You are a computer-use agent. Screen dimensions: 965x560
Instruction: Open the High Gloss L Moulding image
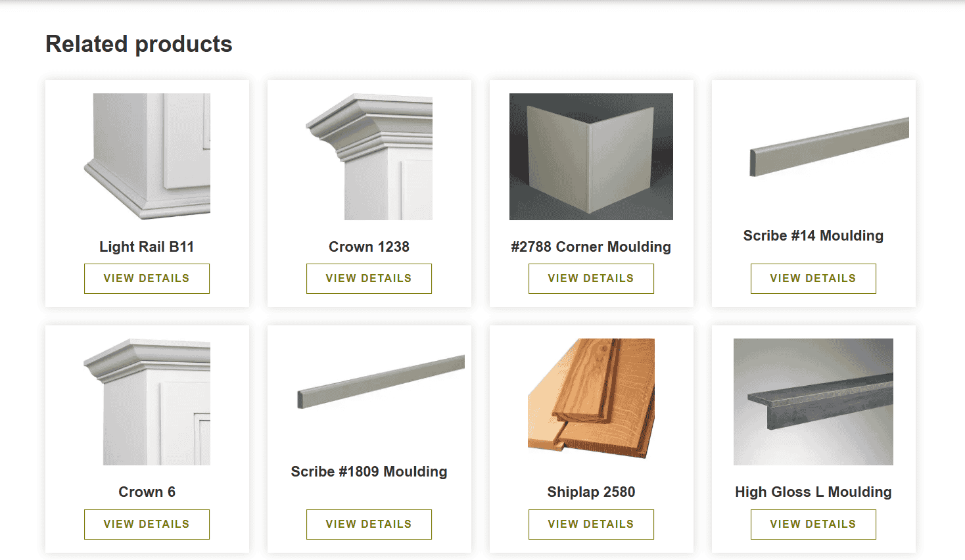click(813, 402)
